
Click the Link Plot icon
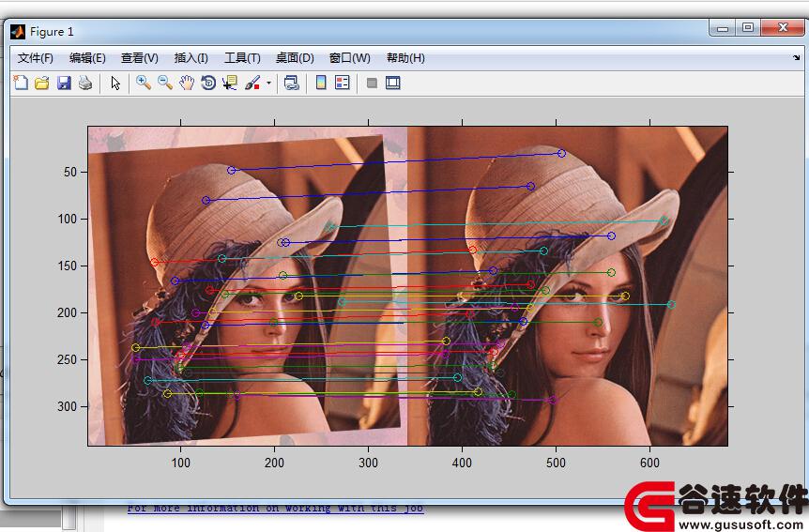[x=291, y=83]
